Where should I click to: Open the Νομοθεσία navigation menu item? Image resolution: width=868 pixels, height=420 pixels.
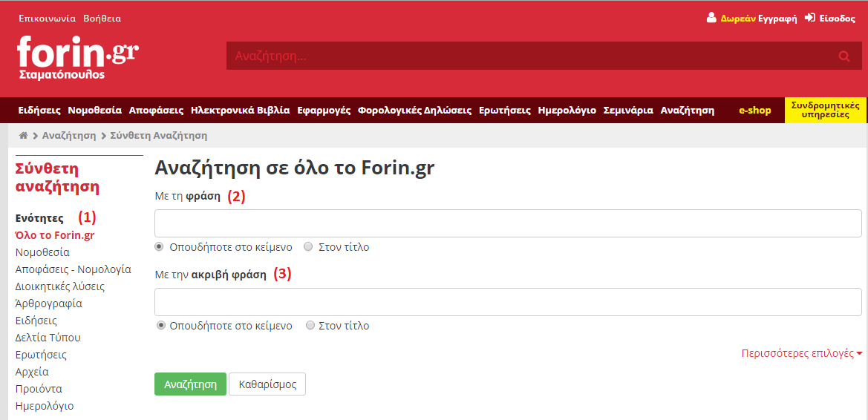[94, 110]
